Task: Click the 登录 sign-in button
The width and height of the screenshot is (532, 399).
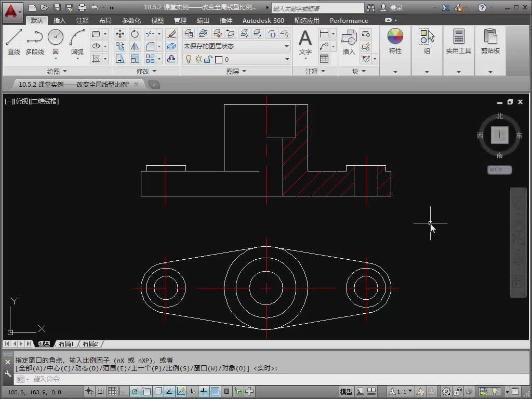Action: [x=392, y=7]
